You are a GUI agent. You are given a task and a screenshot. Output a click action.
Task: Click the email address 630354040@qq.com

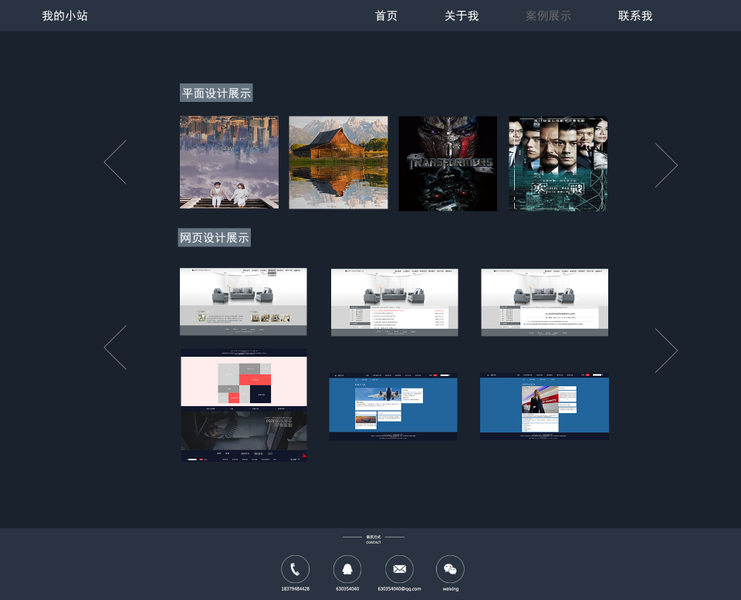tap(399, 589)
